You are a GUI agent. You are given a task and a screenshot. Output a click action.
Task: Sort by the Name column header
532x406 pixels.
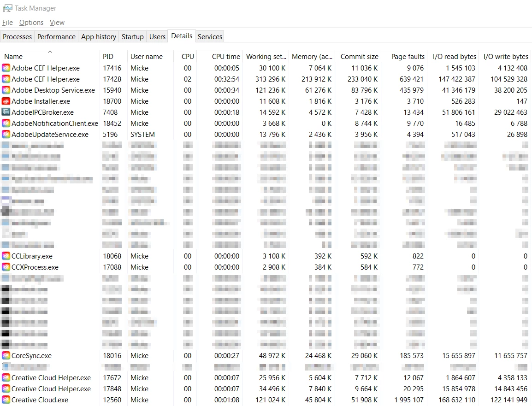(50, 57)
